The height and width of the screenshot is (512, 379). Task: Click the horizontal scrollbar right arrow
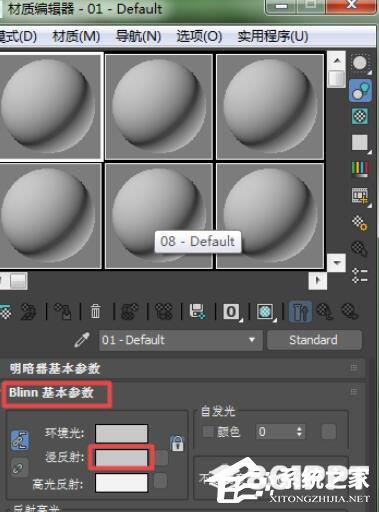tap(317, 281)
